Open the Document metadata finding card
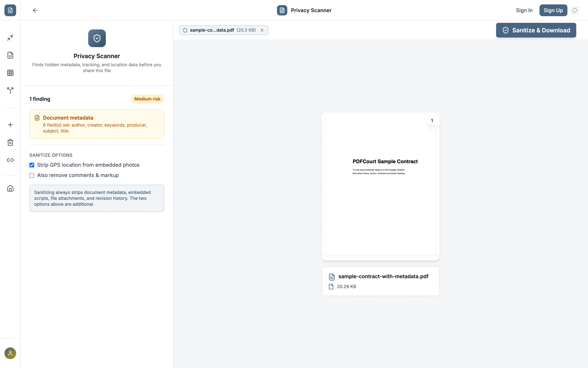 (x=97, y=124)
